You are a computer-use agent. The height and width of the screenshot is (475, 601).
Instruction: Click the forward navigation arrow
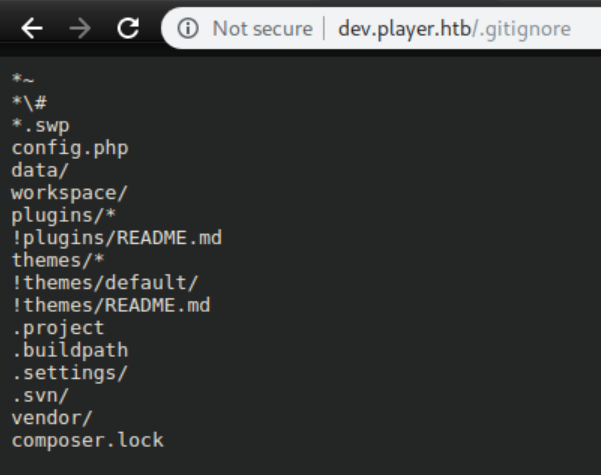click(x=80, y=29)
